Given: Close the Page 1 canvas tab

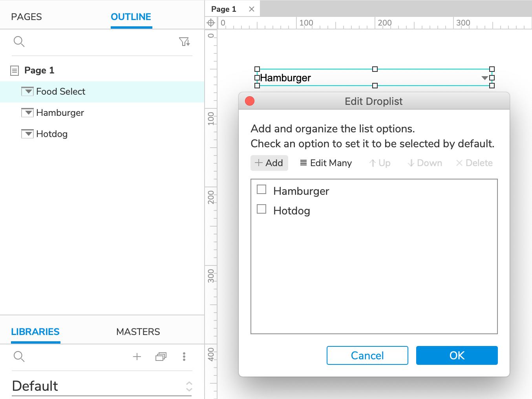Looking at the screenshot, I should point(252,9).
